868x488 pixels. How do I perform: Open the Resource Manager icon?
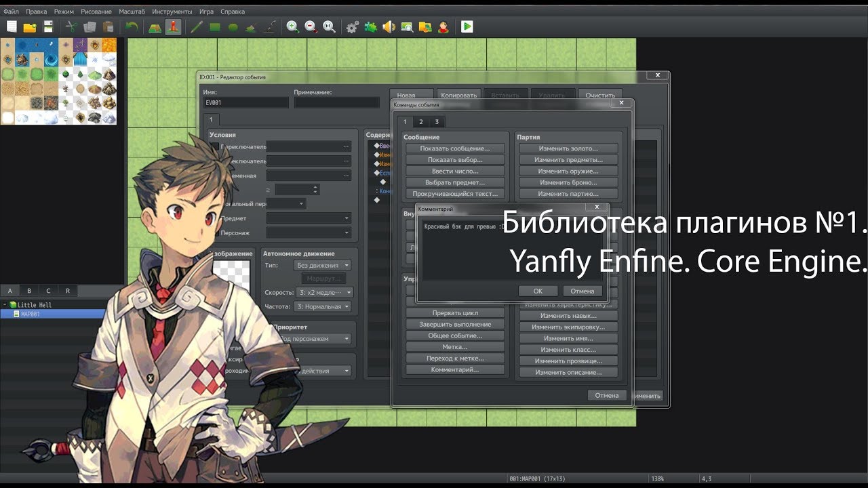pos(425,27)
